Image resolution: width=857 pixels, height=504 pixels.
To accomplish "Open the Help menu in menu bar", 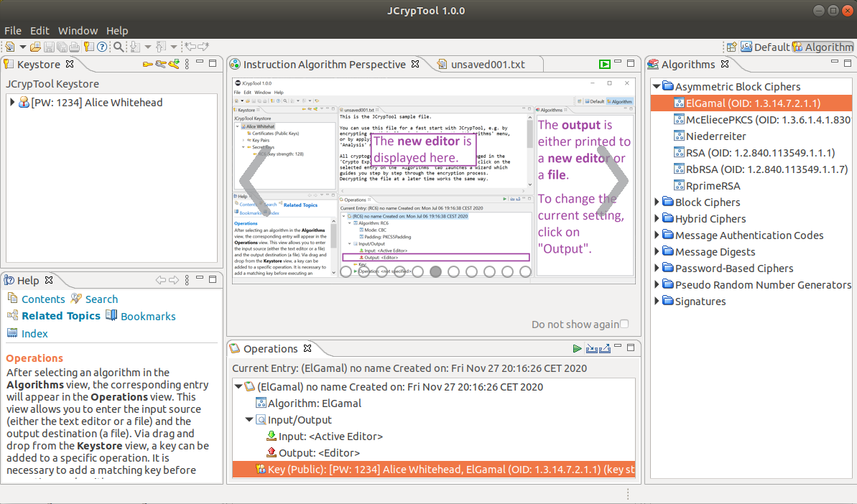I will pos(117,31).
